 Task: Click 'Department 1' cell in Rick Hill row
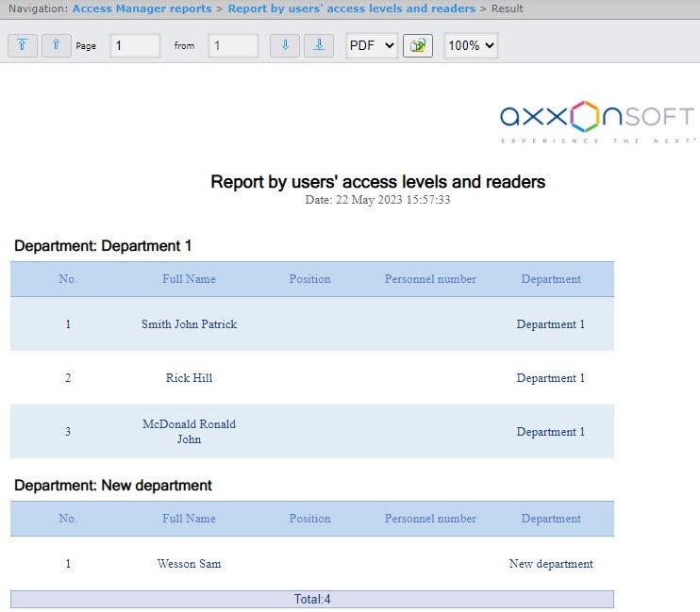click(551, 378)
